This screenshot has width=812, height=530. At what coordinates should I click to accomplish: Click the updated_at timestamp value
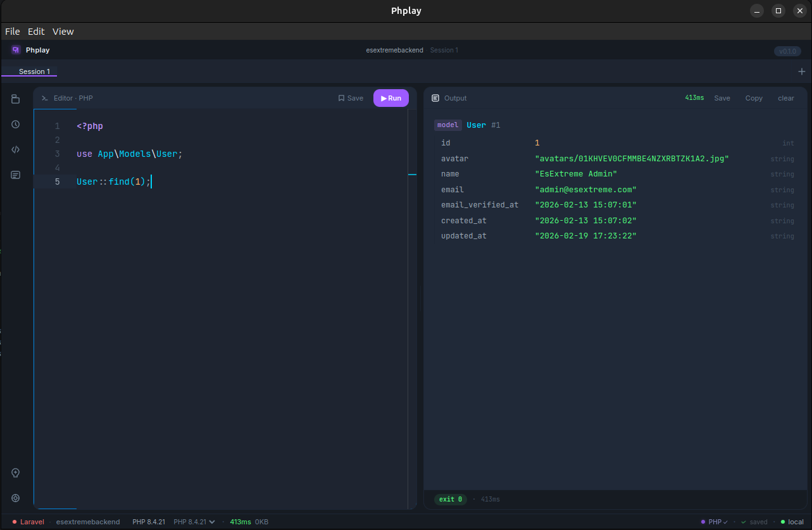[x=585, y=236]
